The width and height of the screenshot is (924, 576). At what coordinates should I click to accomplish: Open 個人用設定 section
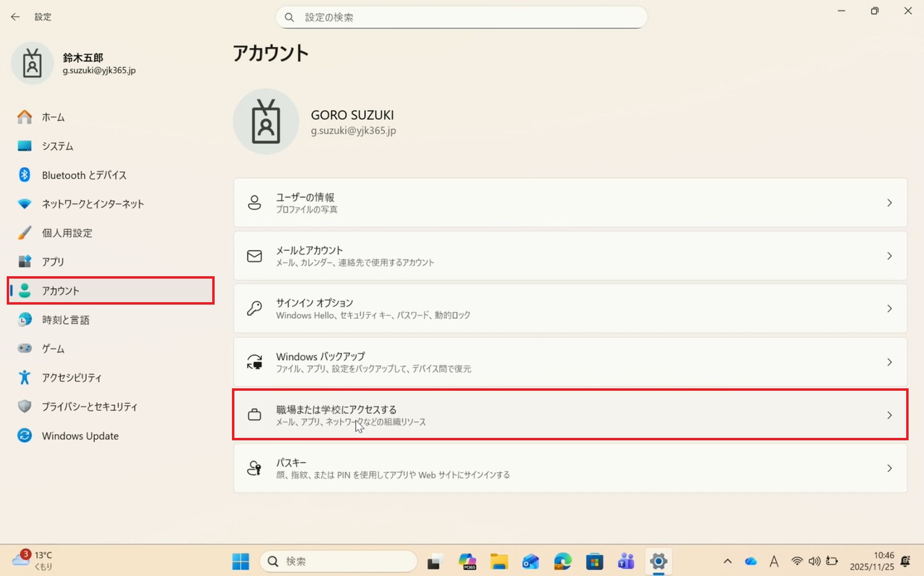(x=67, y=233)
